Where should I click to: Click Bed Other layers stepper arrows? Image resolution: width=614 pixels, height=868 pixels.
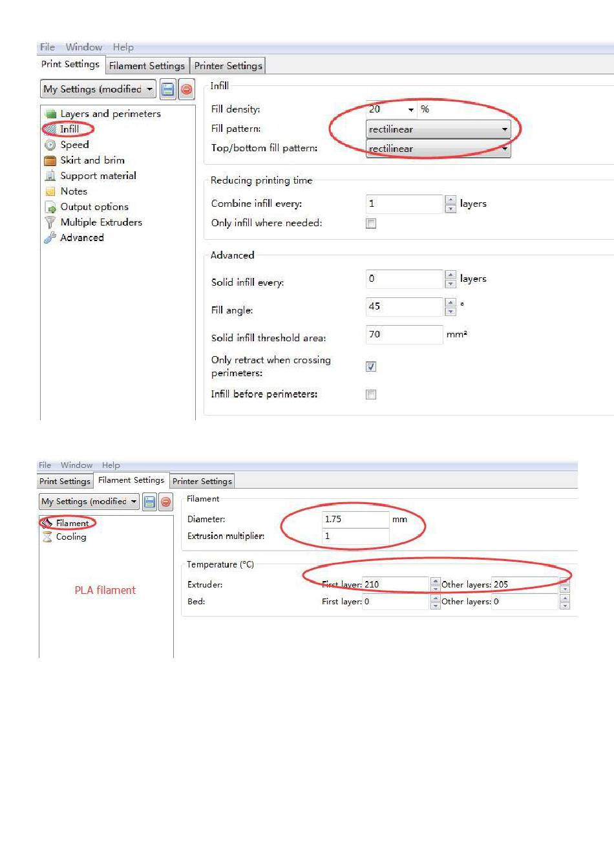click(565, 602)
